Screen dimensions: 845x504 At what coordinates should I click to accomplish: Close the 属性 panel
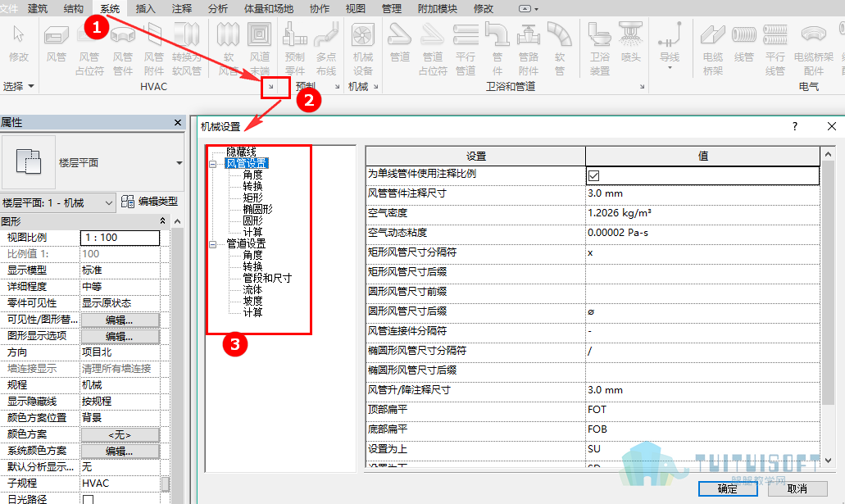[x=178, y=123]
